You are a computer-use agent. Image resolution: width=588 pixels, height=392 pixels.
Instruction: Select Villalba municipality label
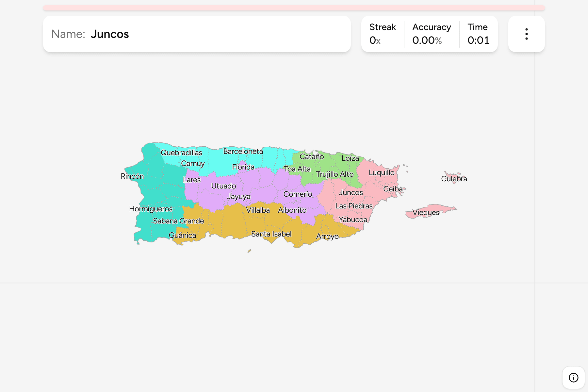(x=258, y=210)
